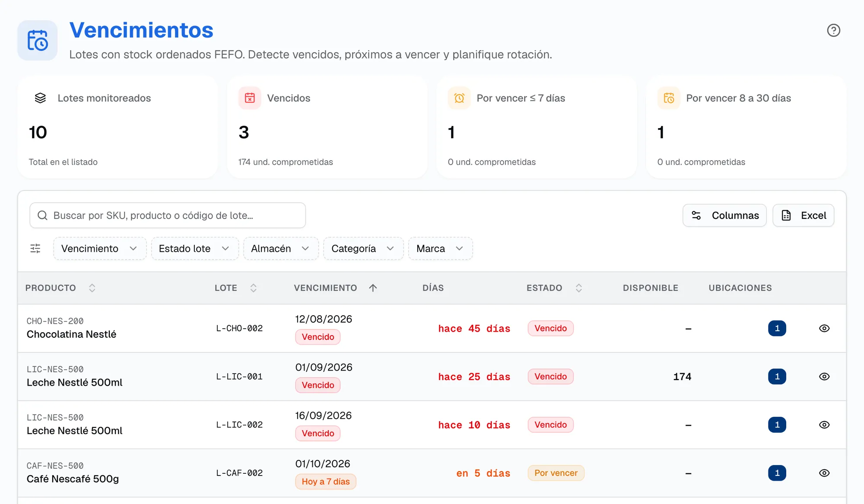This screenshot has width=864, height=504.
Task: Click the DÍAS column header
Action: [x=433, y=288]
